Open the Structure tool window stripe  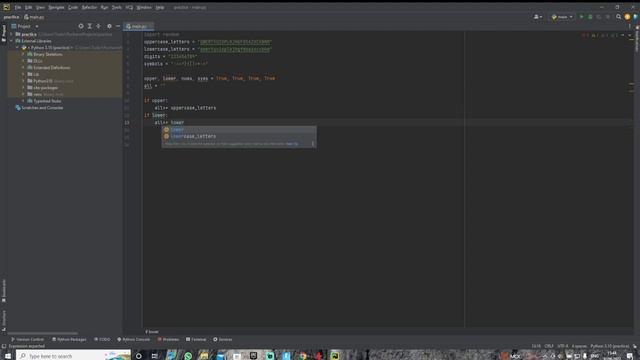[x=4, y=320]
